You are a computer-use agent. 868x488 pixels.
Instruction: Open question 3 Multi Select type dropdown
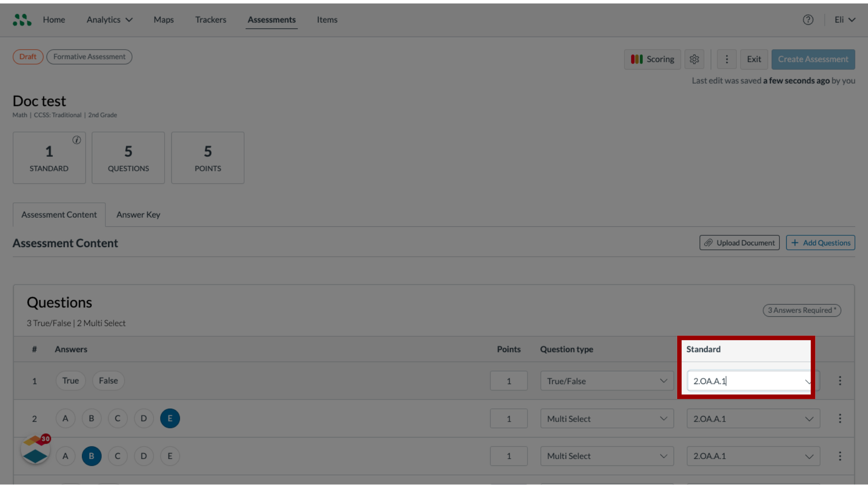coord(607,456)
